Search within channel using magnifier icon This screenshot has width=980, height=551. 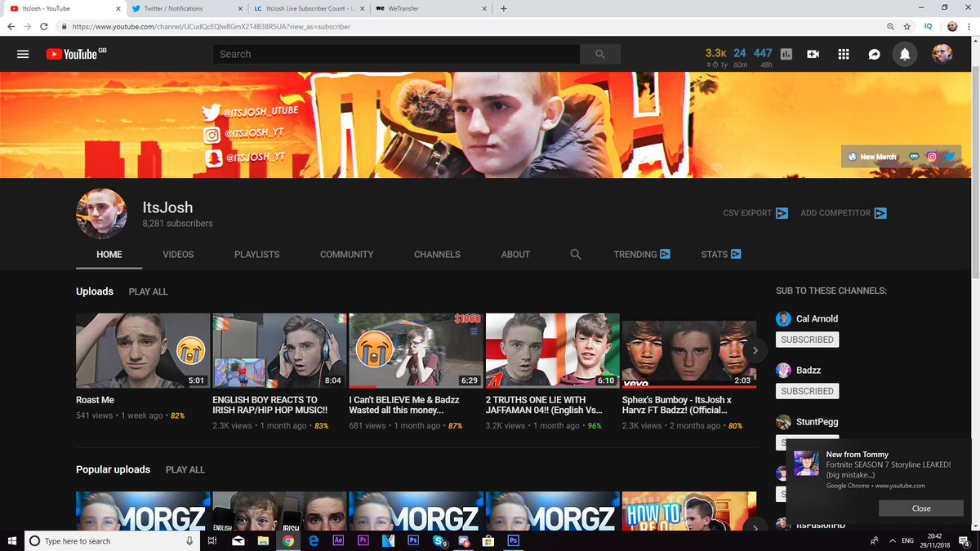(x=576, y=254)
